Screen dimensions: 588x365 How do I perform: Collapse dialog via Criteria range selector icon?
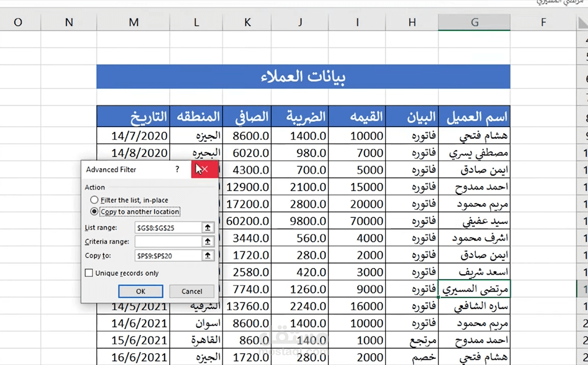coord(208,241)
